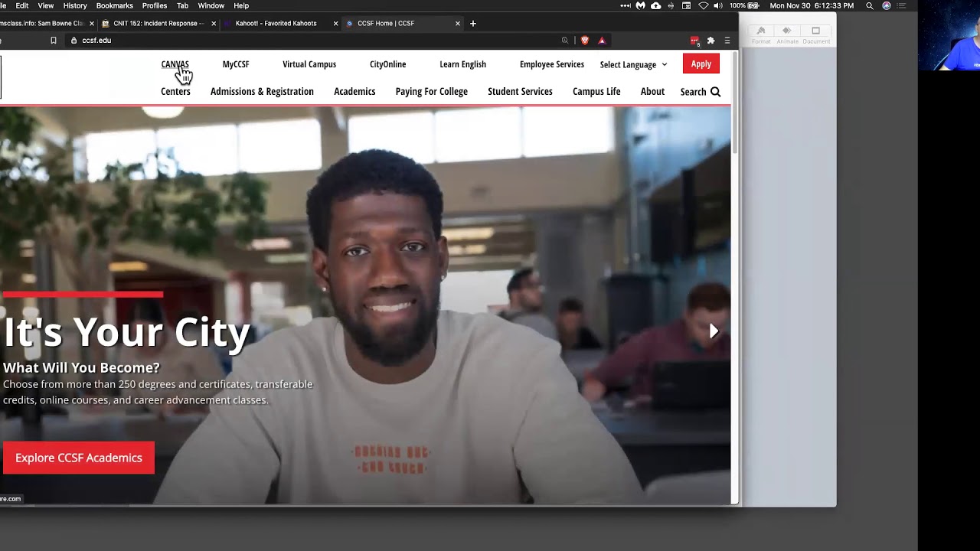Open Notification Center list icon
The image size is (980, 551).
tap(903, 5)
